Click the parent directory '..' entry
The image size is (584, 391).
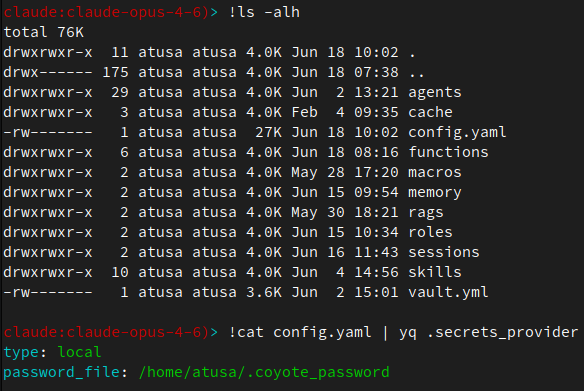pyautogui.click(x=416, y=73)
